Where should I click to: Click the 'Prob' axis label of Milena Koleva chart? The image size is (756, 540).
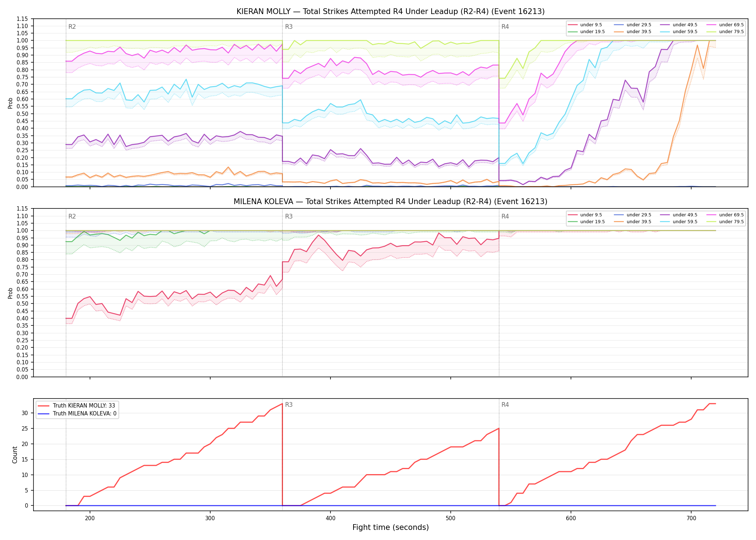click(x=10, y=293)
